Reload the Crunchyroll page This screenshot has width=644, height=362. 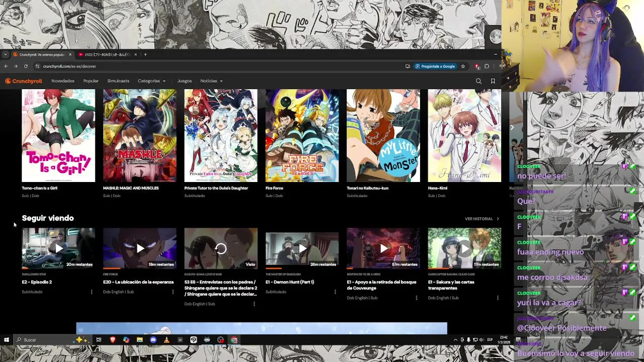[26, 66]
